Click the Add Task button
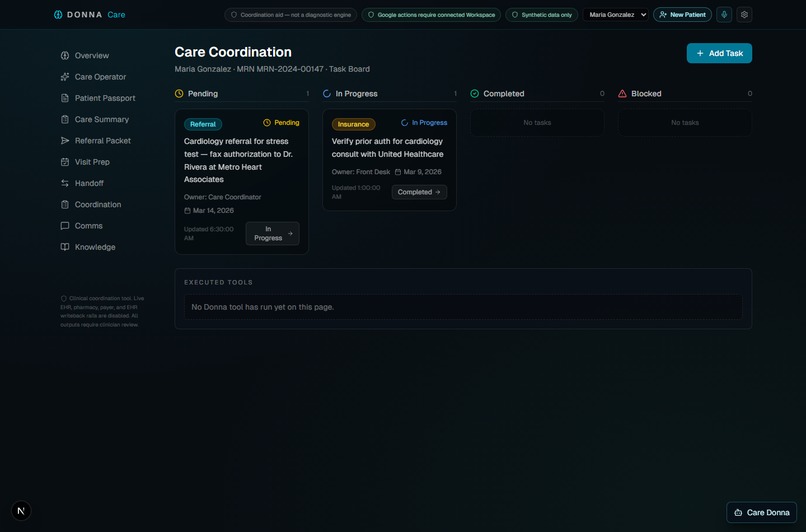The width and height of the screenshot is (806, 532). 719,53
